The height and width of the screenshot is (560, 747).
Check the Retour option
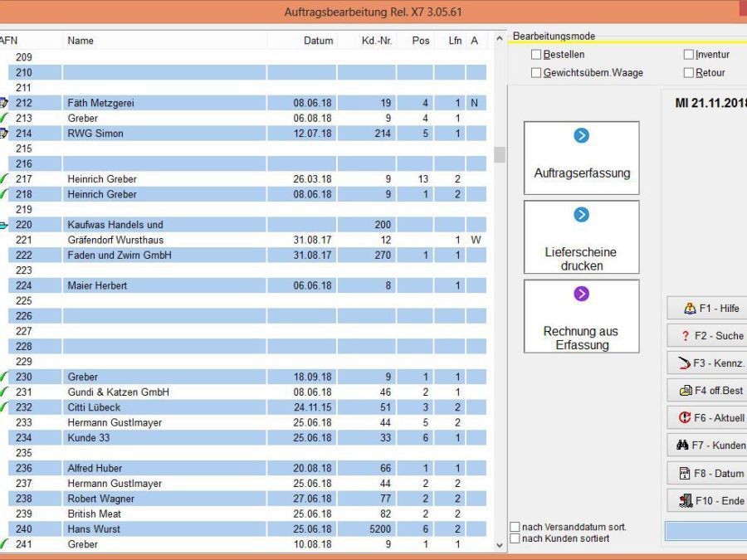688,73
